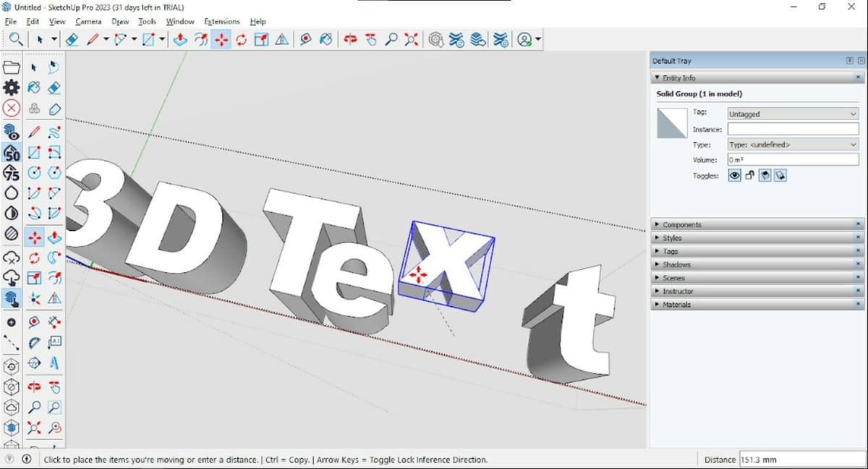Open the Window menu
Screen dimensions: 868x469
point(180,22)
